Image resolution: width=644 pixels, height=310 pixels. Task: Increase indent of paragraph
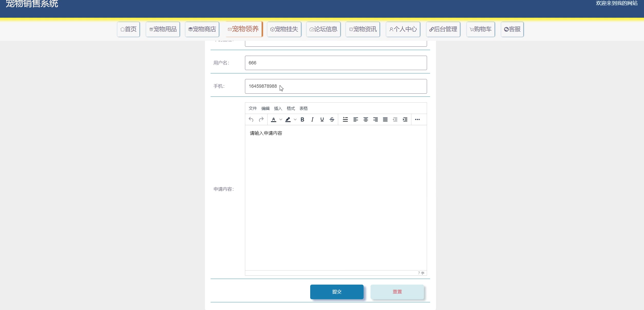[x=405, y=119]
